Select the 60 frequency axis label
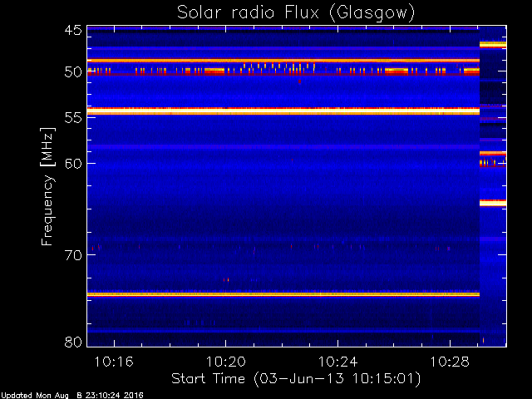The image size is (532, 399). click(73, 163)
